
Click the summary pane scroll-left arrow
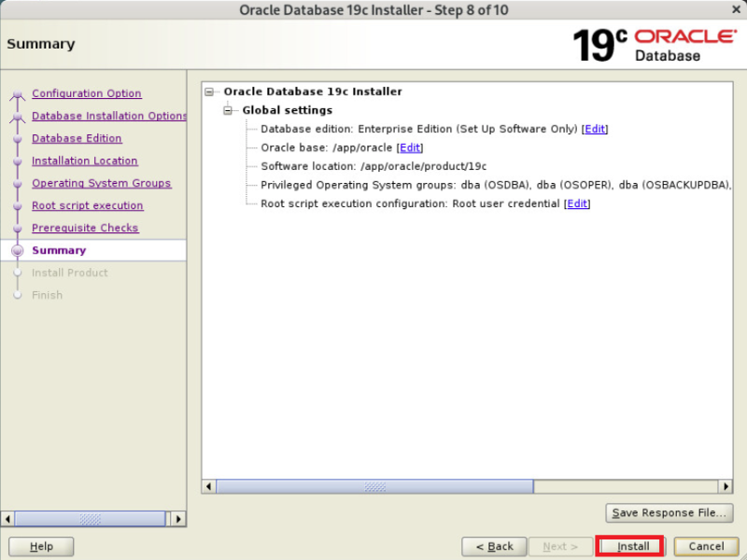tap(208, 486)
